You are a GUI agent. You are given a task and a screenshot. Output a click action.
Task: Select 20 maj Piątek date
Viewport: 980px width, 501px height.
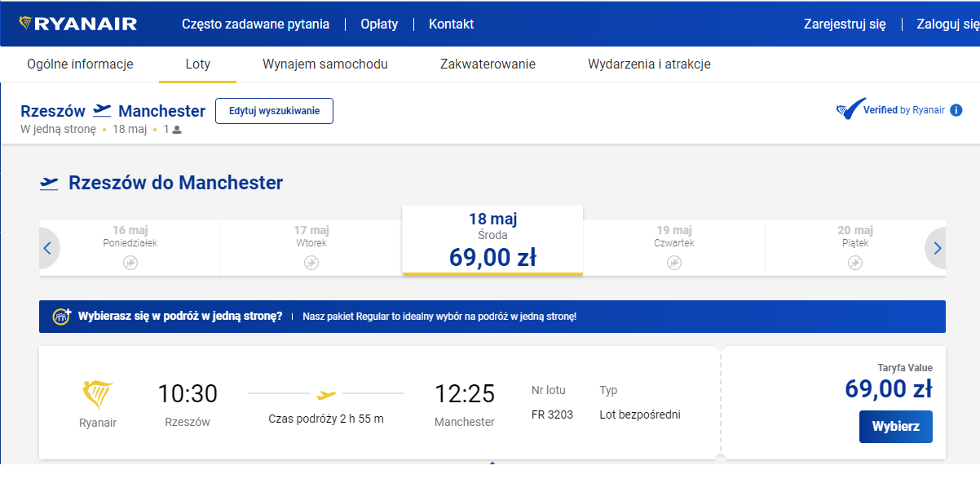855,248
